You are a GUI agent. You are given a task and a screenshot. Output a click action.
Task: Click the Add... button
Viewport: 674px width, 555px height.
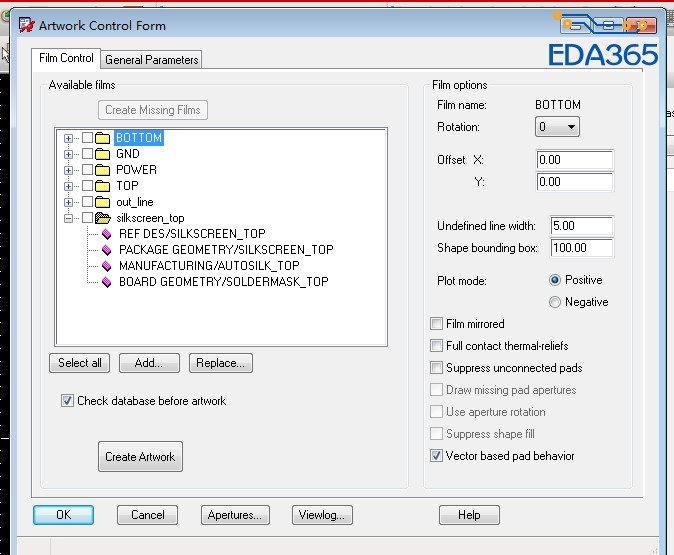149,363
